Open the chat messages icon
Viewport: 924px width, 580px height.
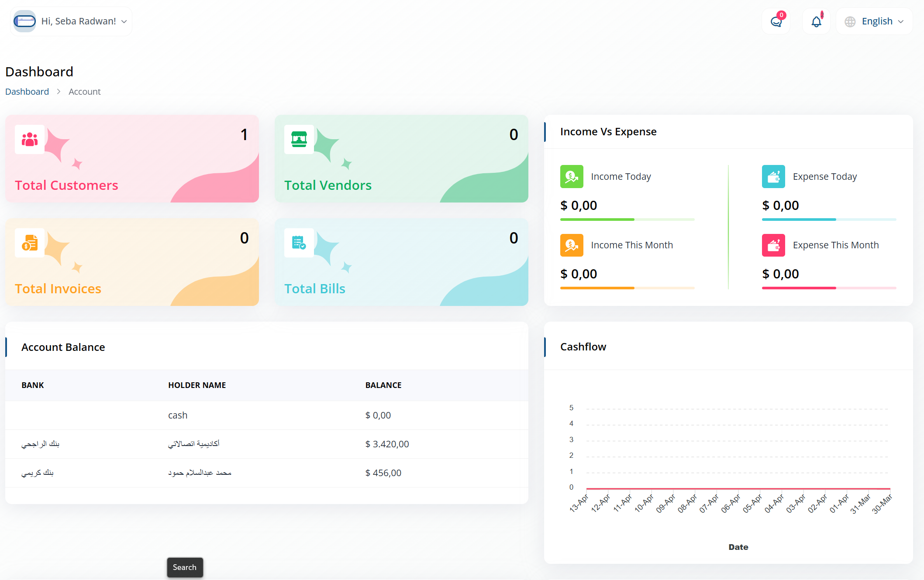(x=776, y=21)
